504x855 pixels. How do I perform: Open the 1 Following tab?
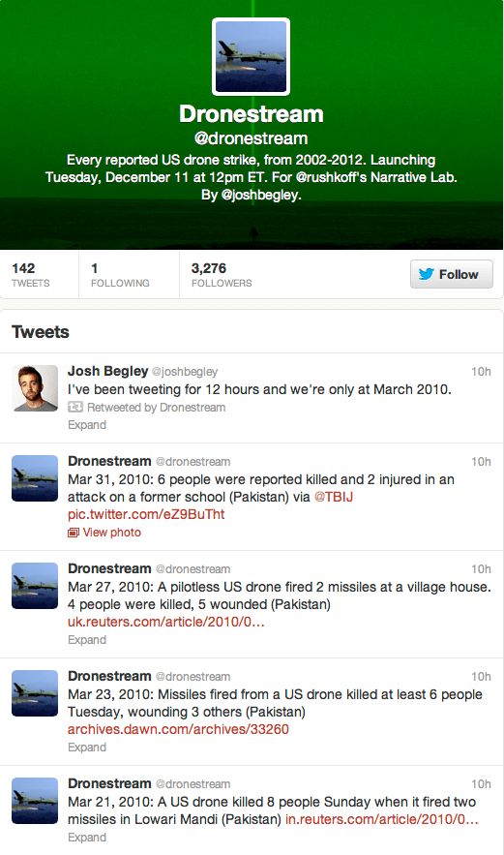click(x=120, y=275)
